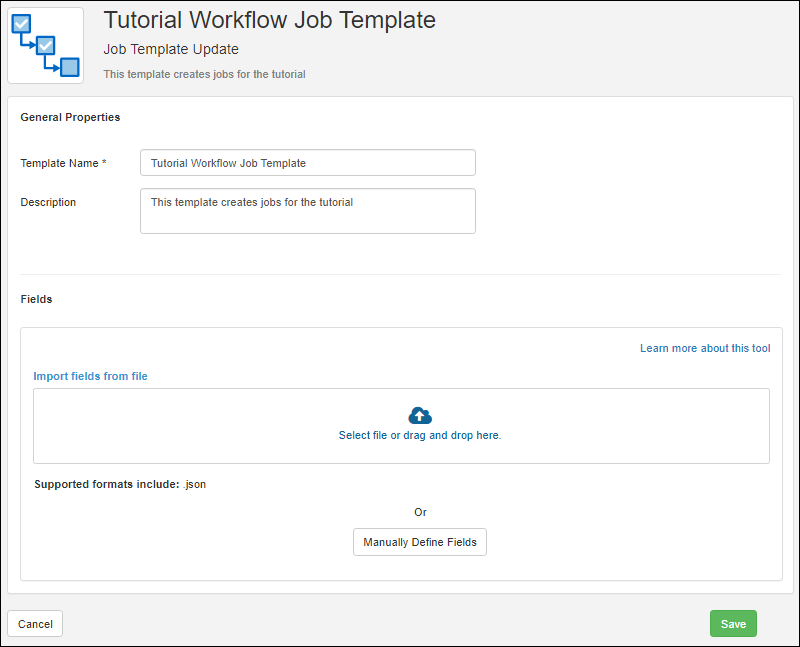This screenshot has height=647, width=800.
Task: Open the Learn more about this tool link
Action: (705, 348)
